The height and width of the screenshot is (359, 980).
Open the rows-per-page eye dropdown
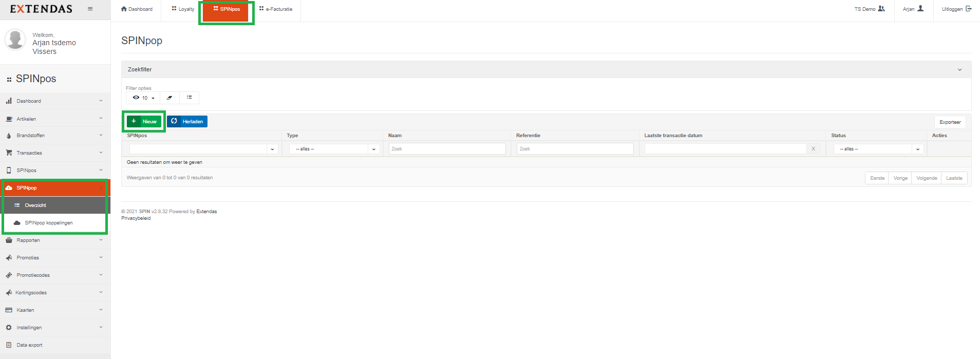click(x=143, y=98)
